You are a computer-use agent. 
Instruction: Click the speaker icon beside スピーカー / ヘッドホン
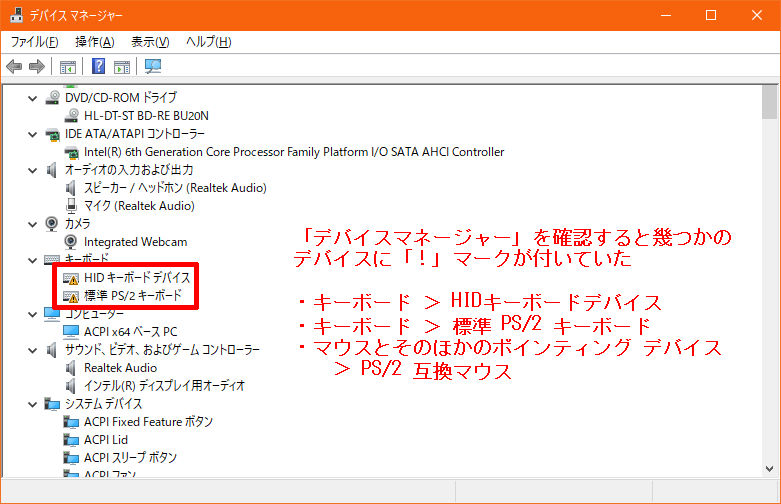pyautogui.click(x=71, y=188)
